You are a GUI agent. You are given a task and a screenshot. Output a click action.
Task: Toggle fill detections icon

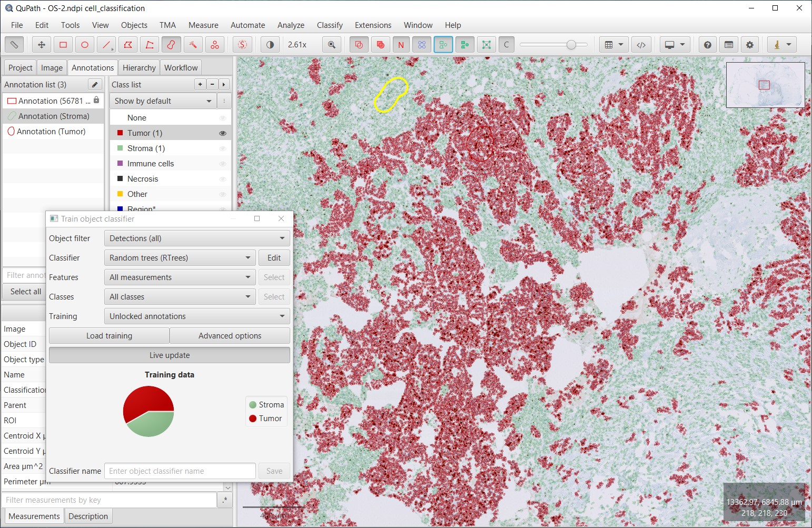(465, 45)
